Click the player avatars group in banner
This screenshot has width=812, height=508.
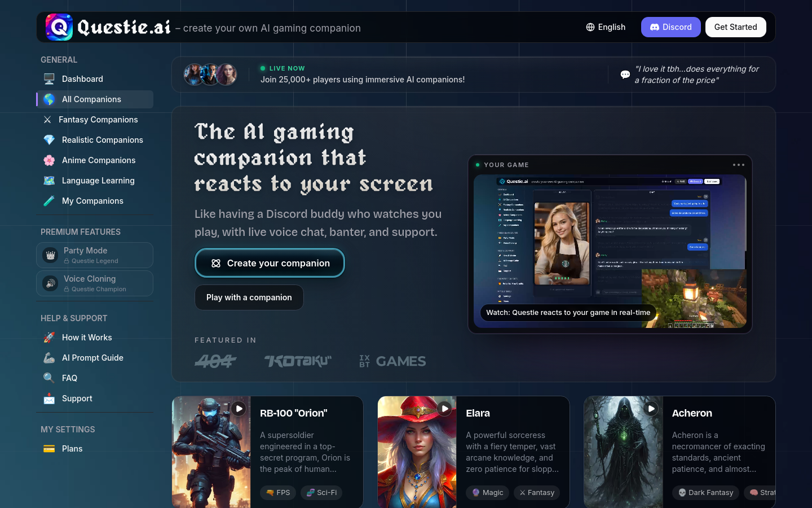[x=210, y=75]
